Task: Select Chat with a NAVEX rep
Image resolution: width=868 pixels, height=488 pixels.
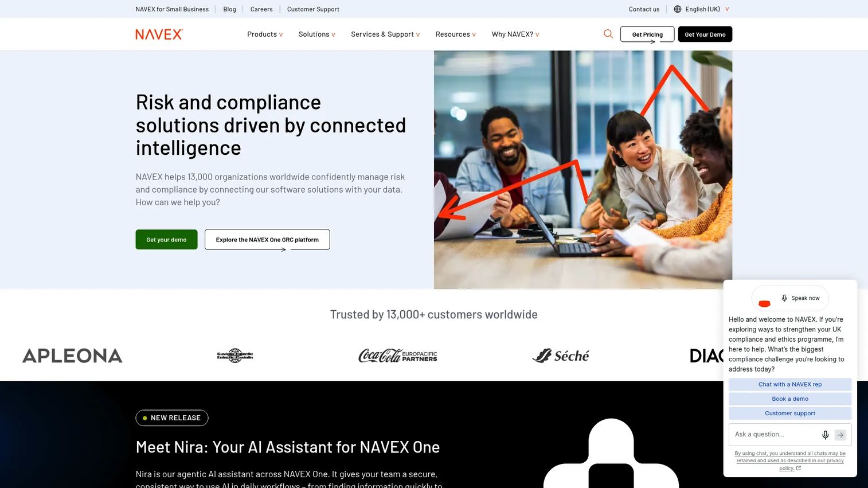Action: point(790,384)
